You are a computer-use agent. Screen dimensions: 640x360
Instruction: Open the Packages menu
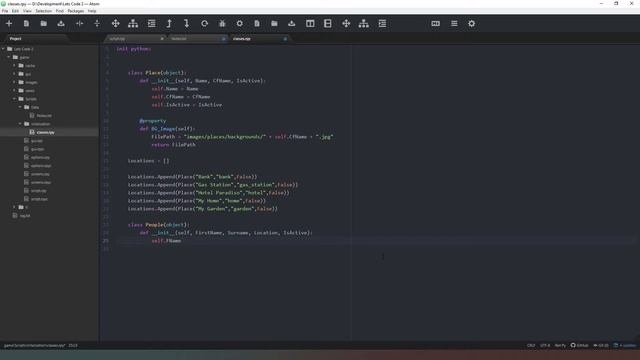76,11
